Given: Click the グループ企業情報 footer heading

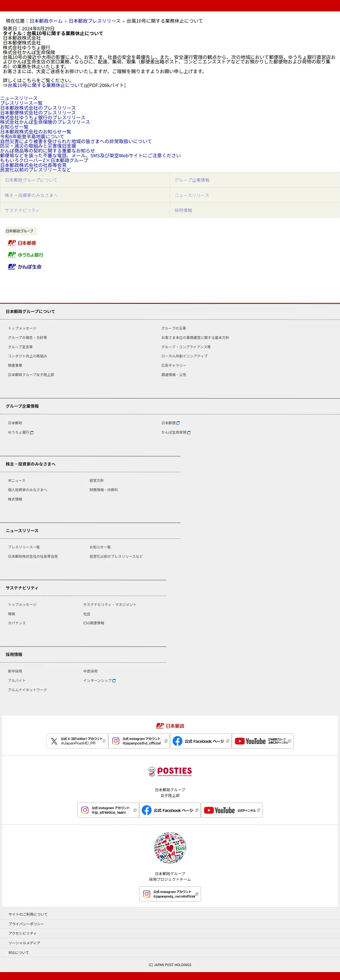Looking at the screenshot, I should [22, 406].
